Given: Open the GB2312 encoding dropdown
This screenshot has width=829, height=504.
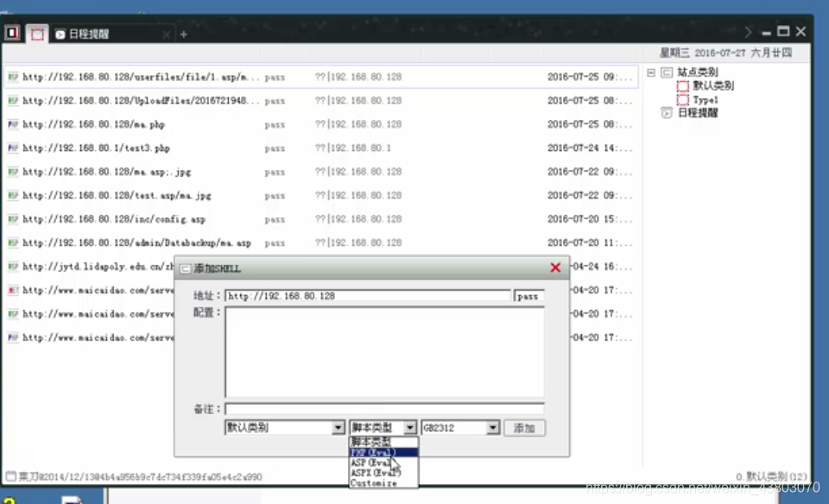Looking at the screenshot, I should point(493,428).
